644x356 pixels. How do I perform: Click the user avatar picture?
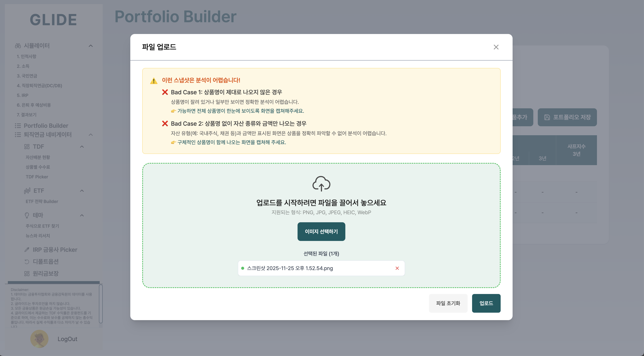(39, 339)
